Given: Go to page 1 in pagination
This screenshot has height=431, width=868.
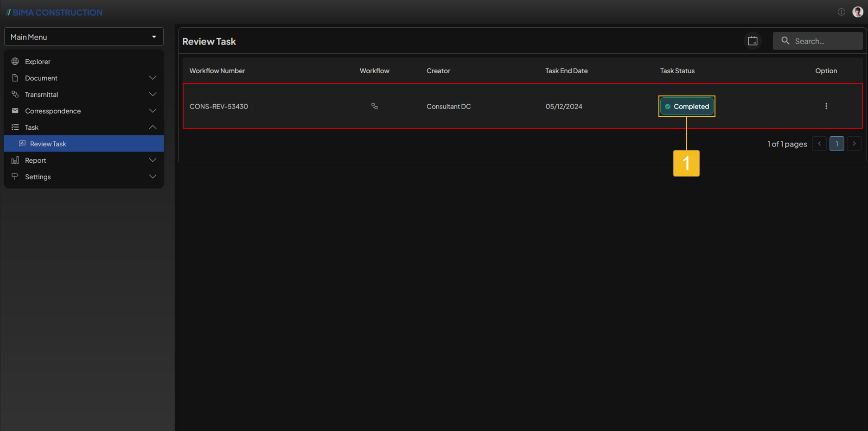Looking at the screenshot, I should click(836, 144).
